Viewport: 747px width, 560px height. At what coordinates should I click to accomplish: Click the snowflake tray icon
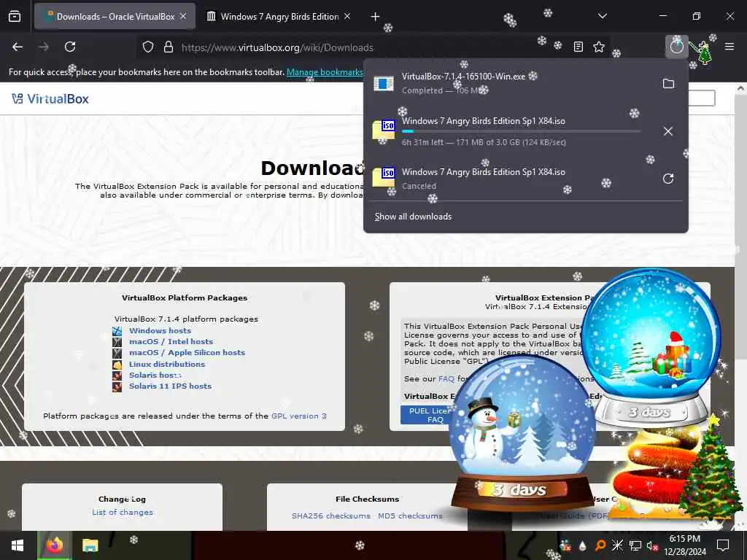point(617,545)
